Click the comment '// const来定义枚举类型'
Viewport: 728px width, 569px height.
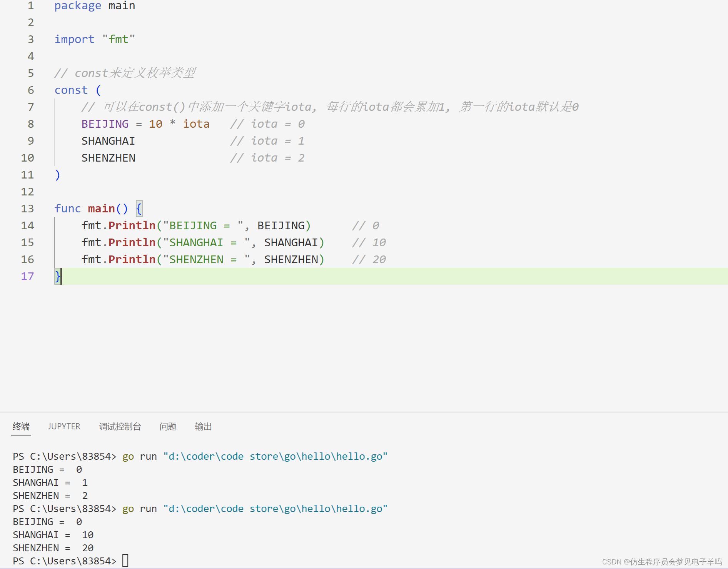125,73
